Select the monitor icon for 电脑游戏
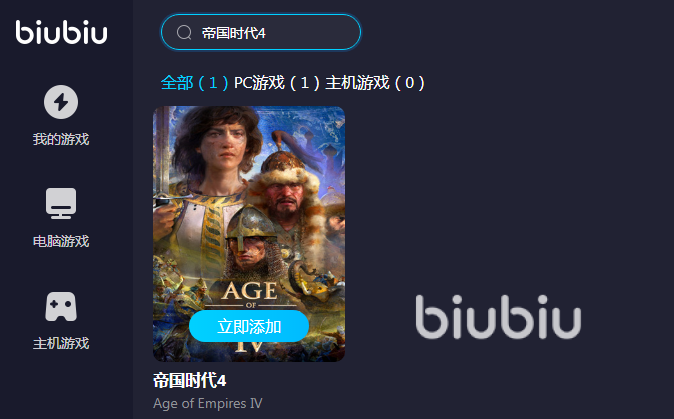This screenshot has width=674, height=419. pyautogui.click(x=61, y=203)
